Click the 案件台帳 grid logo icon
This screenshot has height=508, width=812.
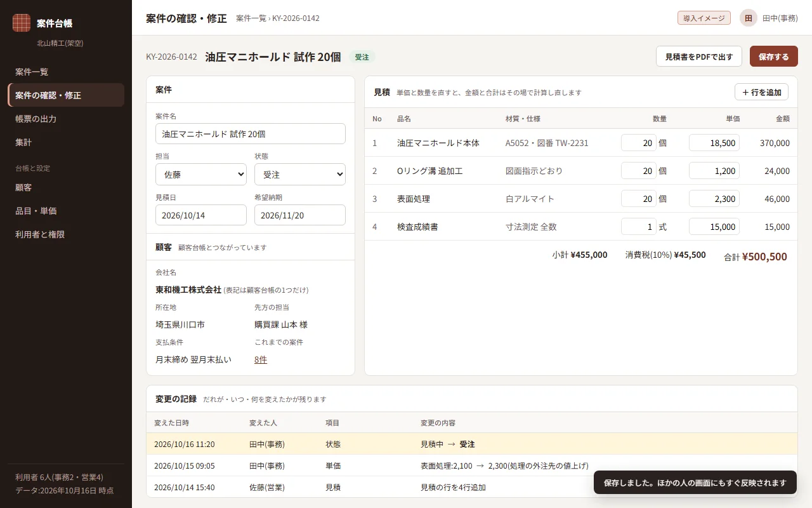tap(22, 23)
